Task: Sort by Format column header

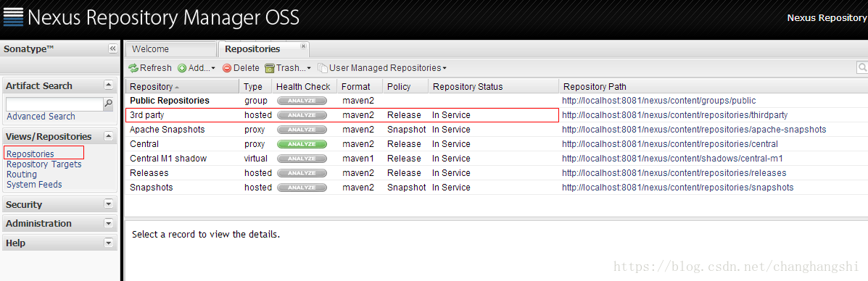Action: [x=360, y=86]
